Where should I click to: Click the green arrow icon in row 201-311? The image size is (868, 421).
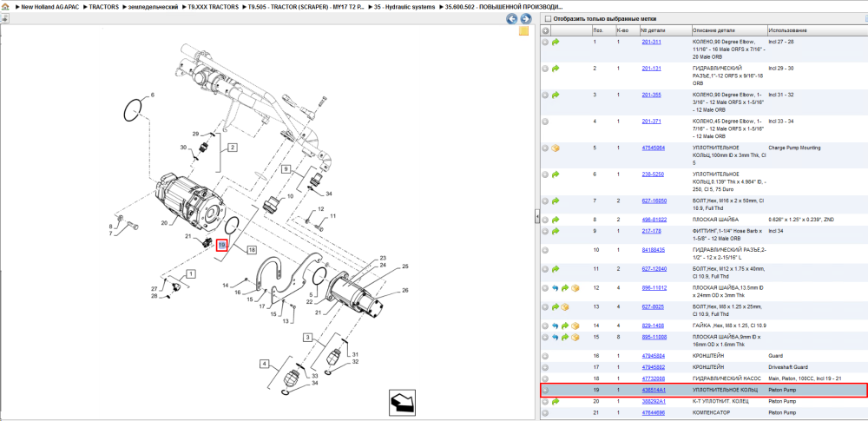coord(556,42)
